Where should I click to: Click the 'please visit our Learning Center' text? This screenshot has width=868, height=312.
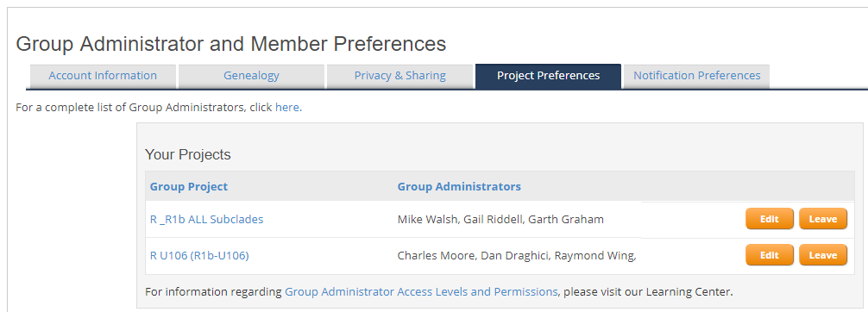pyautogui.click(x=648, y=291)
